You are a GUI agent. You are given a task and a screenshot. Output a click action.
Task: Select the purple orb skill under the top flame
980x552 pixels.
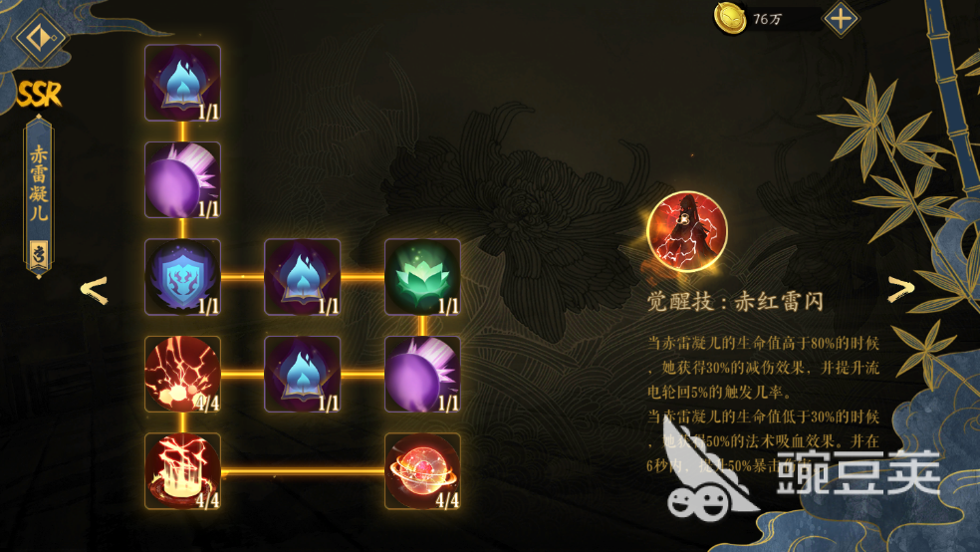coord(182,180)
